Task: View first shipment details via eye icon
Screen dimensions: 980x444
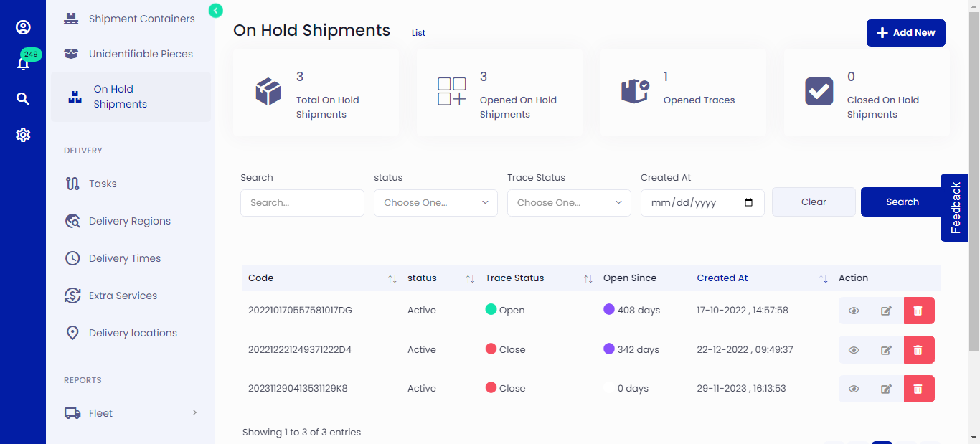Action: point(854,310)
